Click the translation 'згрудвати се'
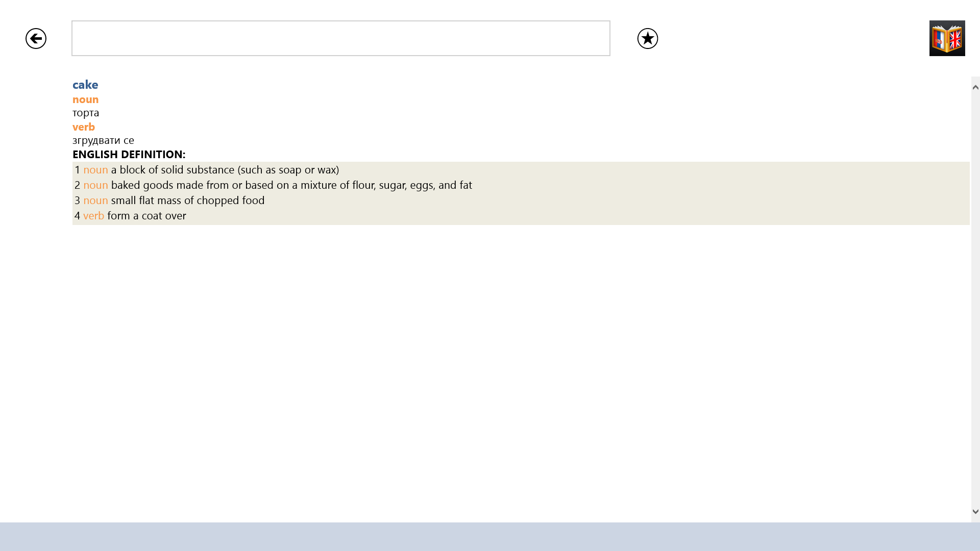 (103, 140)
